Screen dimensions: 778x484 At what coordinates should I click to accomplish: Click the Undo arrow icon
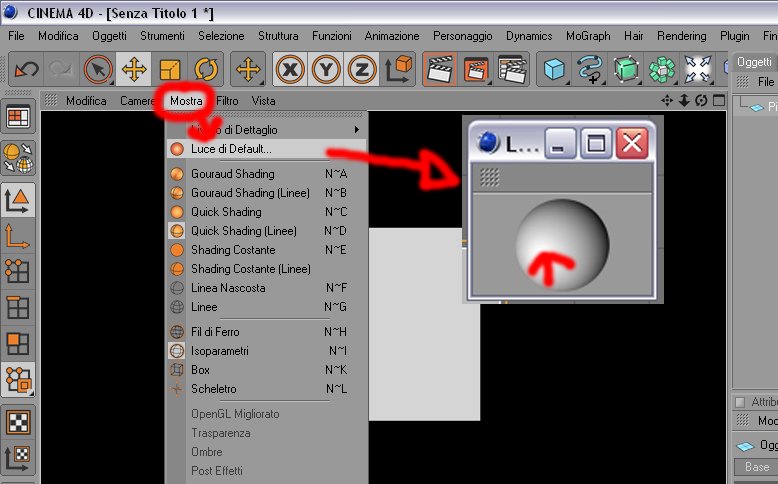(26, 69)
